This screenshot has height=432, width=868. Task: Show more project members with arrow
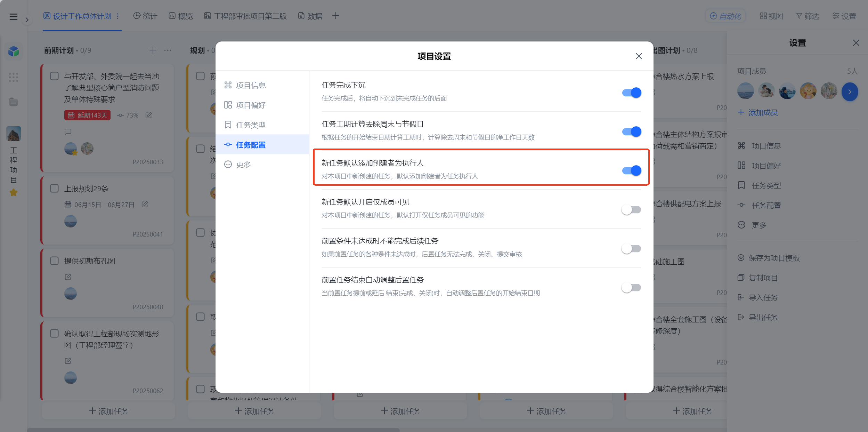pyautogui.click(x=850, y=92)
